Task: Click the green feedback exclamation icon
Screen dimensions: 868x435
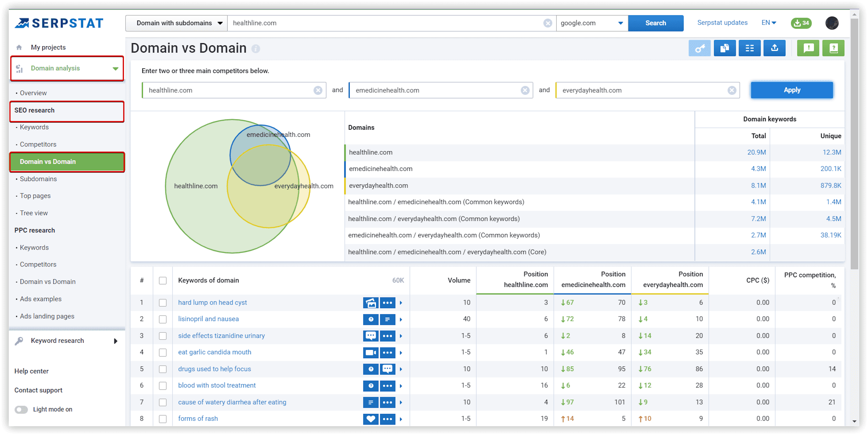Action: [808, 48]
